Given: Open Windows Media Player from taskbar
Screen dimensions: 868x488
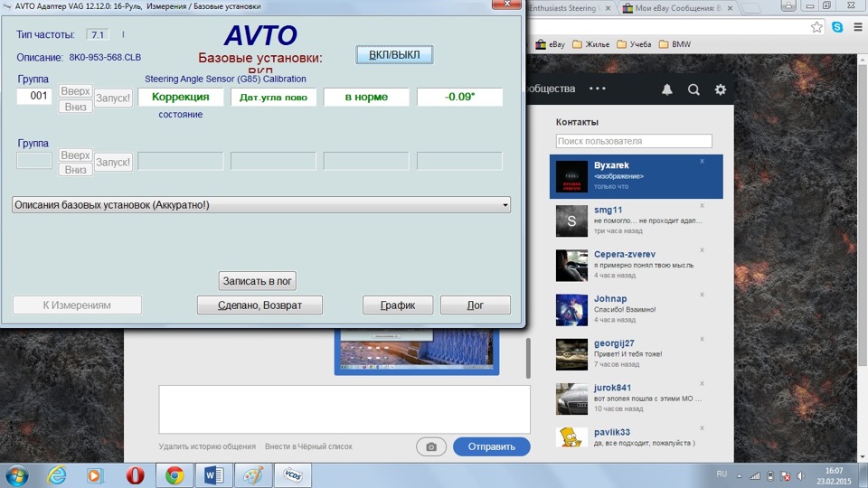Looking at the screenshot, I should tap(95, 475).
